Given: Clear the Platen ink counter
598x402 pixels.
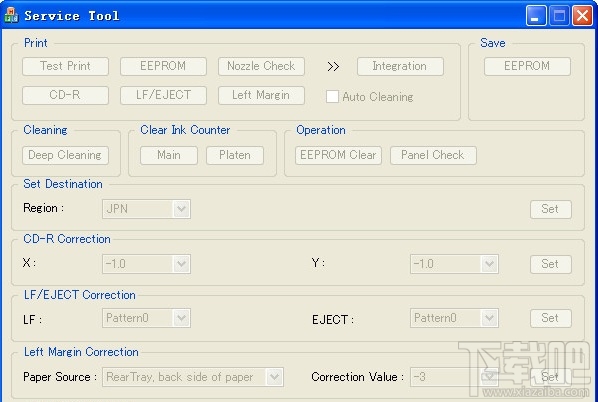Looking at the screenshot, I should click(x=235, y=155).
